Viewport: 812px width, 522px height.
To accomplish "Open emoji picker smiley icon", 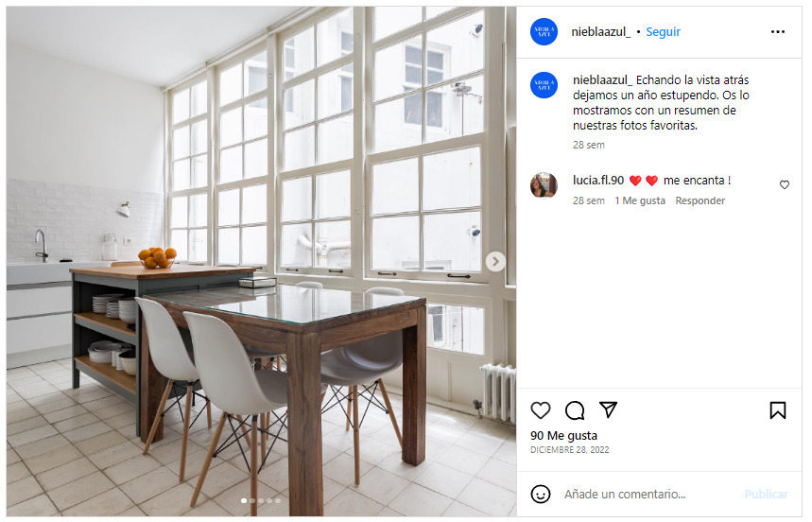I will [x=540, y=494].
